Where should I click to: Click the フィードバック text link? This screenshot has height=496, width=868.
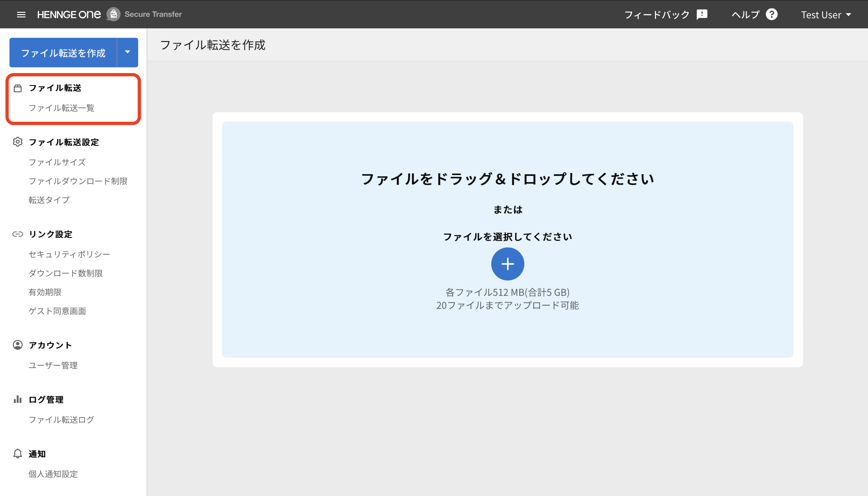point(657,15)
